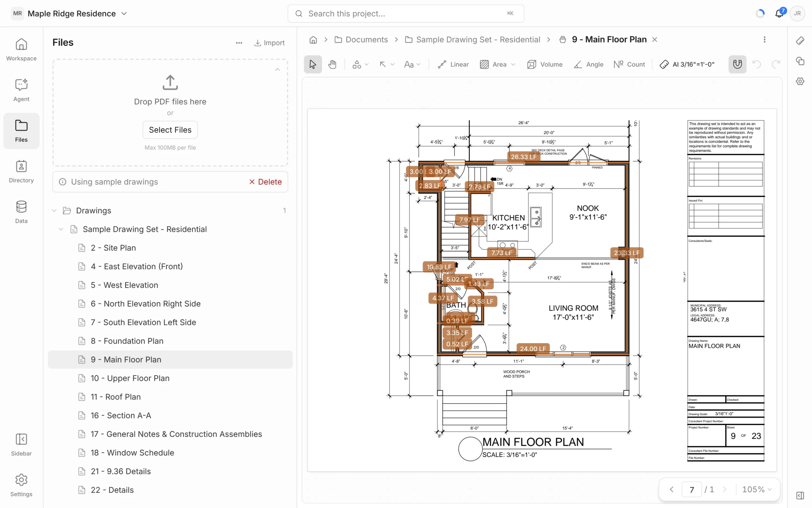Viewport: 812px width, 508px height.
Task: Collapse the Drawings folder
Action: [x=54, y=210]
